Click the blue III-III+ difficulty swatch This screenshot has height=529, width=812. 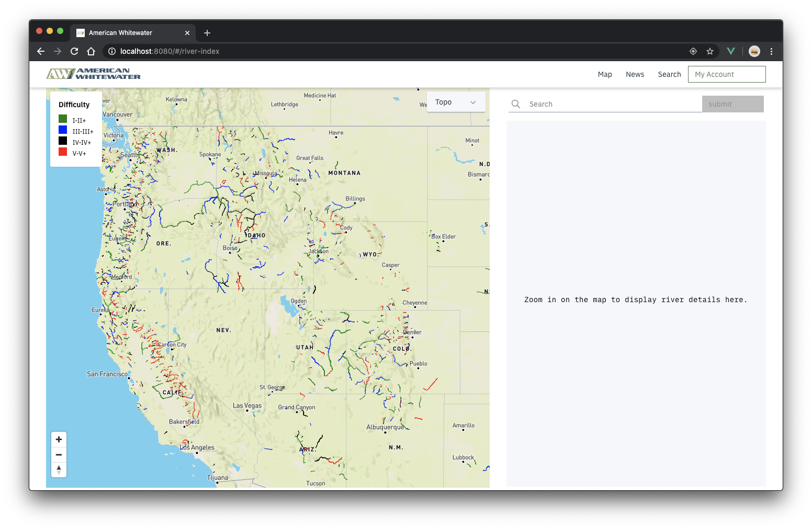coord(63,130)
